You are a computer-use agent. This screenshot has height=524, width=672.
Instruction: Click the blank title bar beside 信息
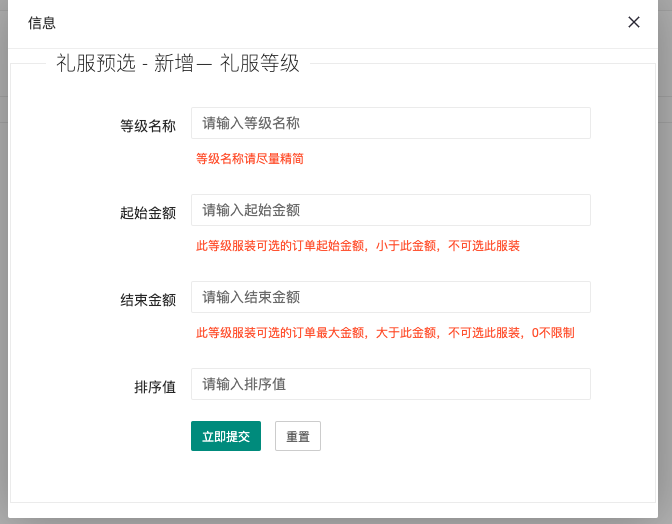pos(330,23)
